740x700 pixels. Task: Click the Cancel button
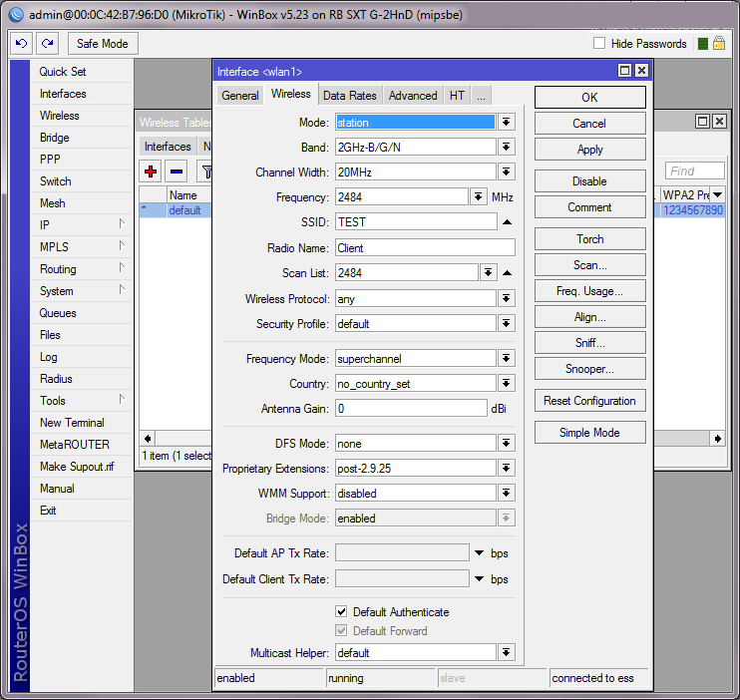click(590, 124)
